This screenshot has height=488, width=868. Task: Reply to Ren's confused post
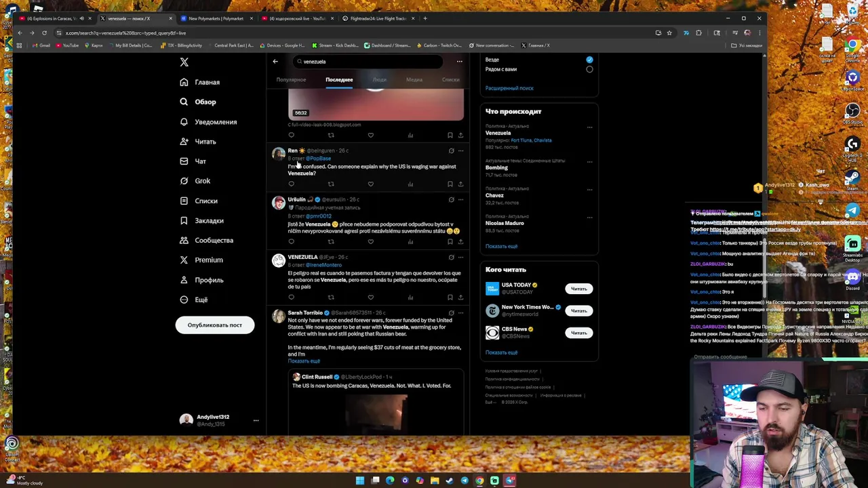292,184
